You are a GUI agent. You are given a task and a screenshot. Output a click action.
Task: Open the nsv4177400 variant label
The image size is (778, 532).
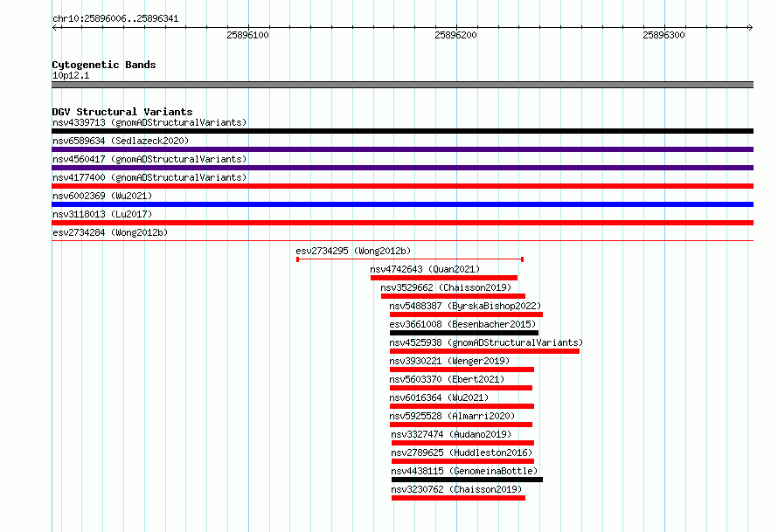[x=149, y=177]
